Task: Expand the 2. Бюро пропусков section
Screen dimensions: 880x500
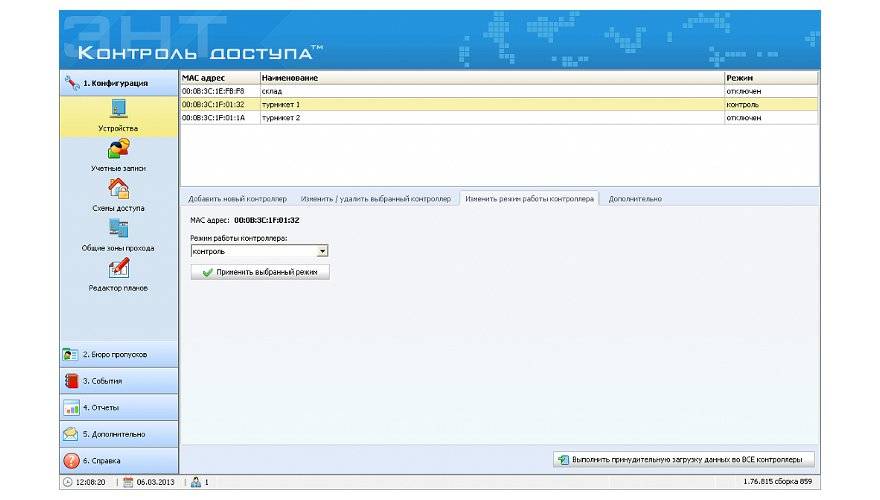Action: [x=119, y=354]
